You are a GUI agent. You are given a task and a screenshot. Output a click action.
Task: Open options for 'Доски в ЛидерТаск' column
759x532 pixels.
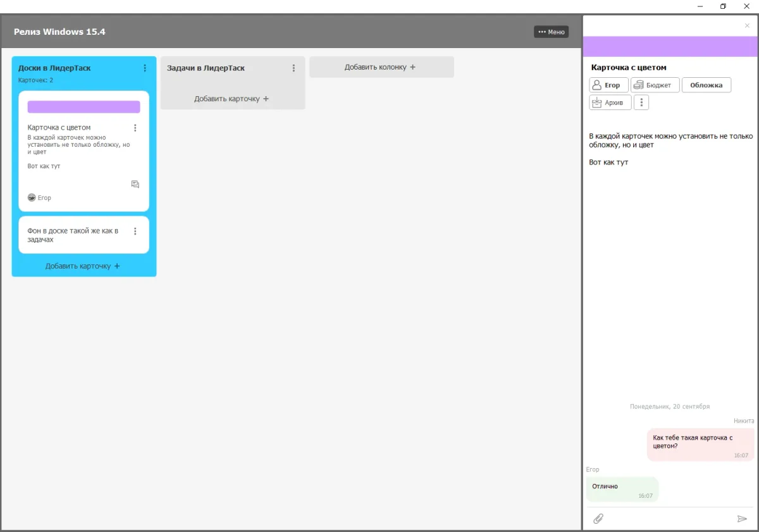pyautogui.click(x=145, y=68)
